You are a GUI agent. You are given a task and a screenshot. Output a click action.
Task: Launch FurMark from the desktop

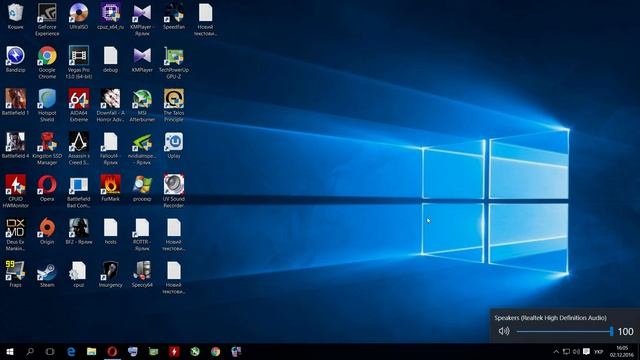pyautogui.click(x=110, y=188)
